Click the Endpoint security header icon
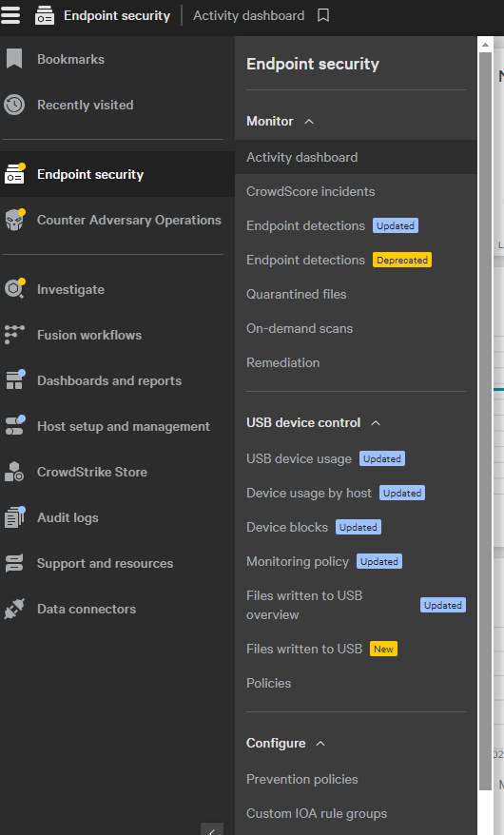504x835 pixels. pyautogui.click(x=45, y=16)
